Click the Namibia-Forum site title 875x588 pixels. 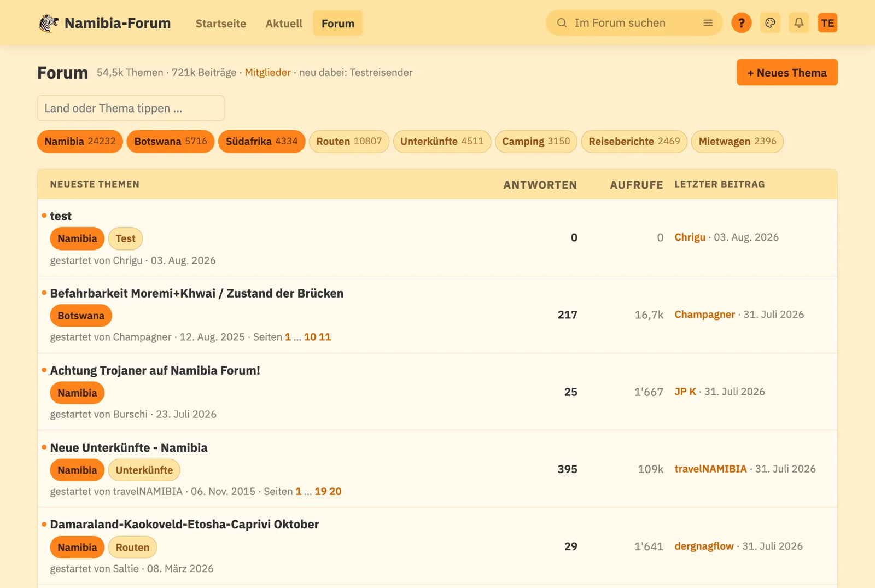(118, 23)
